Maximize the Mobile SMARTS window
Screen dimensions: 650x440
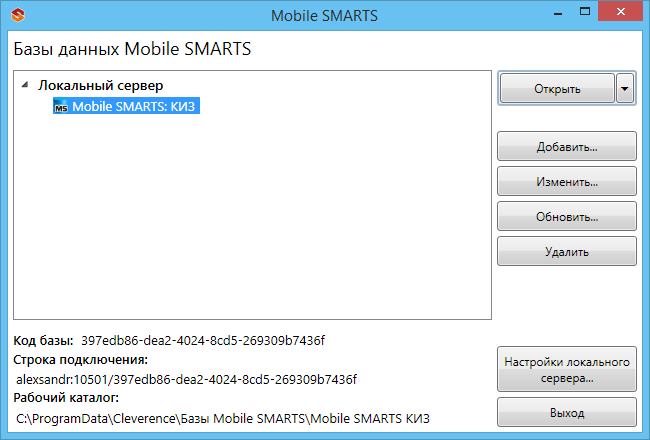pos(585,12)
